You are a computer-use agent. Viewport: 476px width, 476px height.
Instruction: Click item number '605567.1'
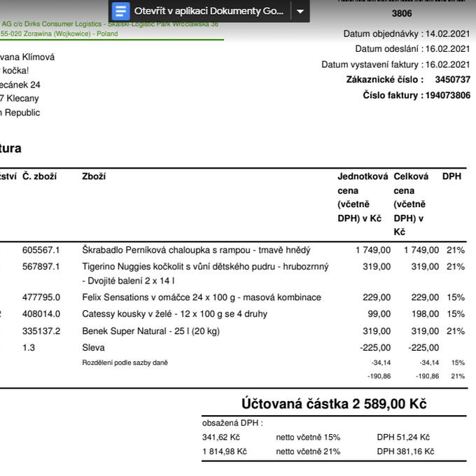(x=41, y=250)
